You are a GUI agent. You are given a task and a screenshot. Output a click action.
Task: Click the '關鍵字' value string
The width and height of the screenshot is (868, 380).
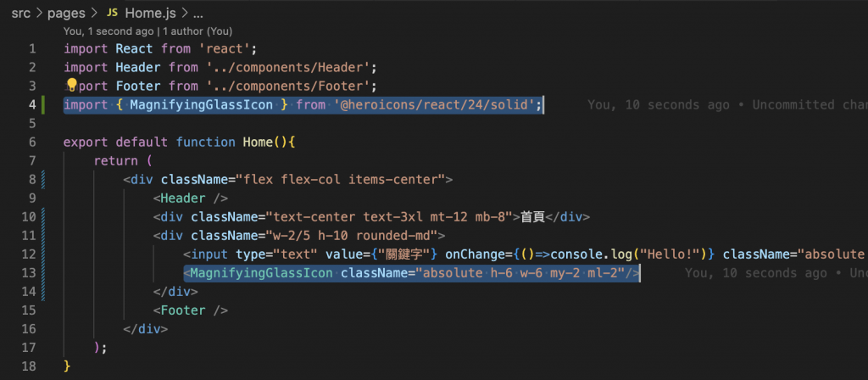[404, 254]
